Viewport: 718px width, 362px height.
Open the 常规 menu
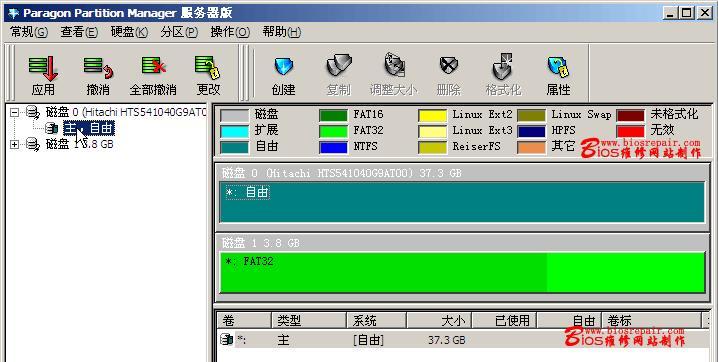pos(29,32)
